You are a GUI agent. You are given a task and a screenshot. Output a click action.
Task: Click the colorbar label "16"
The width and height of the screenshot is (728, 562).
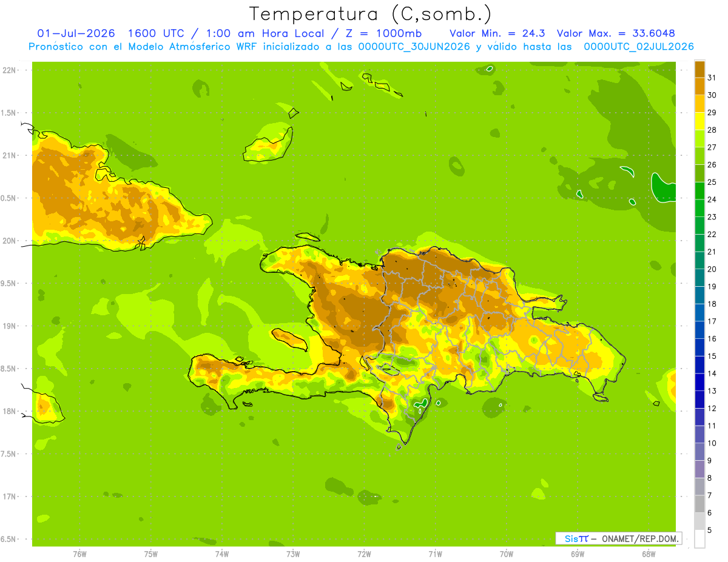pos(712,339)
